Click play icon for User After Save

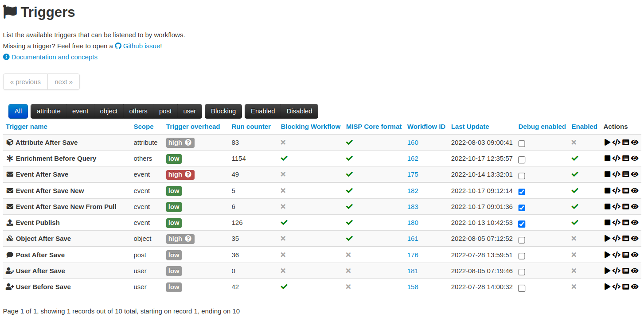tap(607, 271)
